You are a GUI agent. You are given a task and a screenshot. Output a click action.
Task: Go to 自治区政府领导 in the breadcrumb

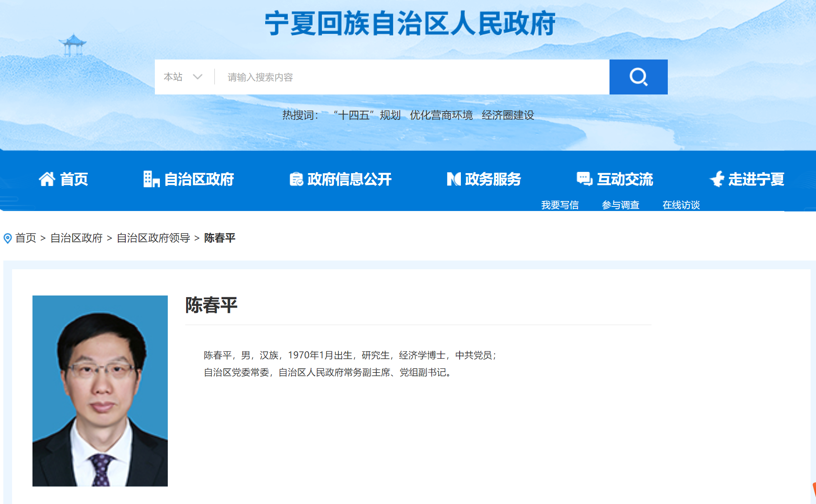point(153,238)
